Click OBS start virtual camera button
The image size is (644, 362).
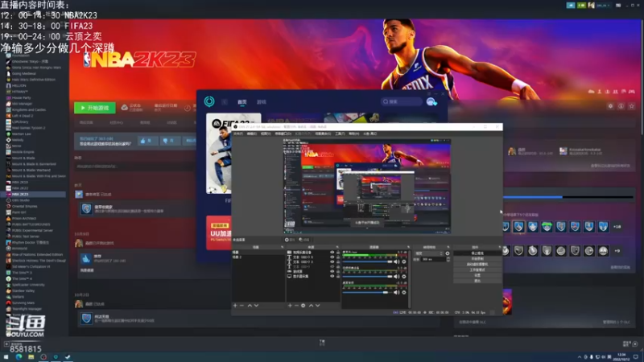click(477, 265)
